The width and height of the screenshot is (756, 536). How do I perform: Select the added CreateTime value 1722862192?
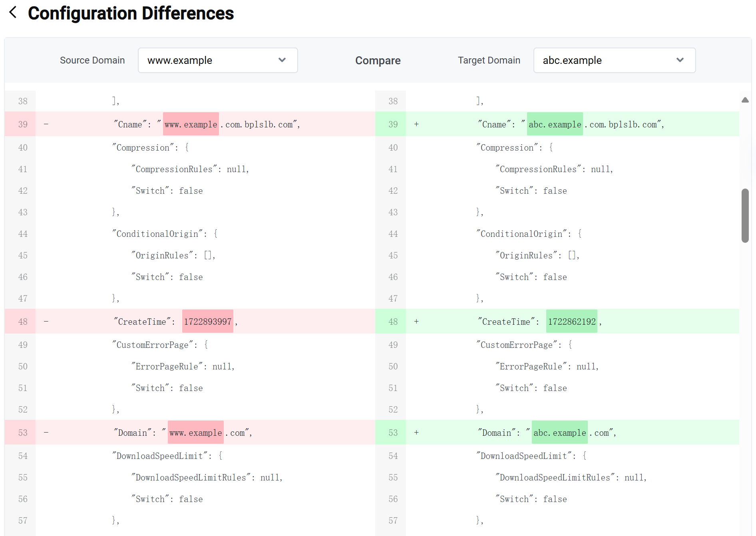(x=571, y=322)
